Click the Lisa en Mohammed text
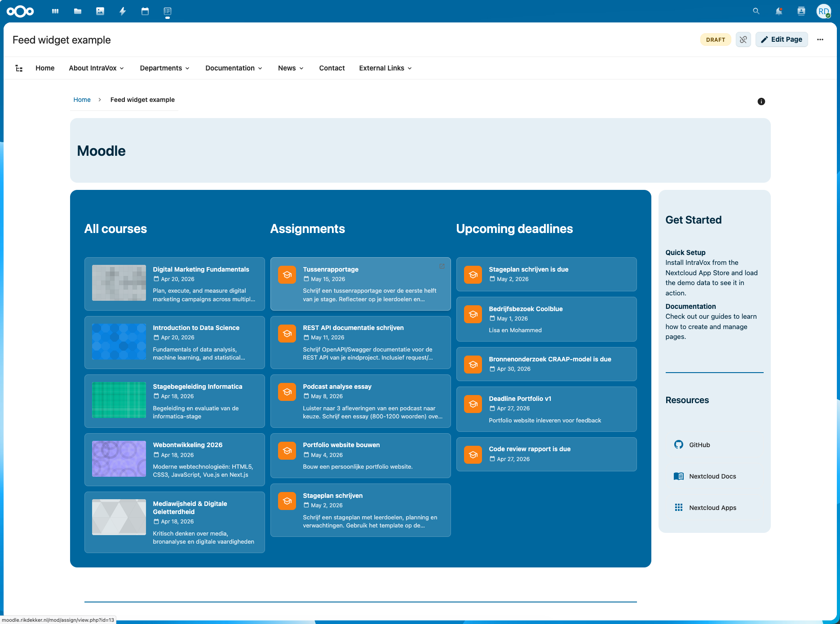Screen dimensions: 840x624 515,330
